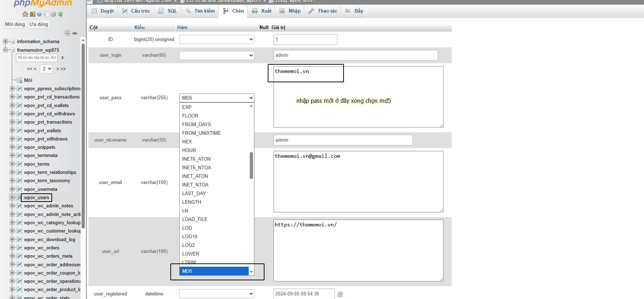The image size is (644, 299).
Task: Open the Xuất export tab
Action: [262, 11]
